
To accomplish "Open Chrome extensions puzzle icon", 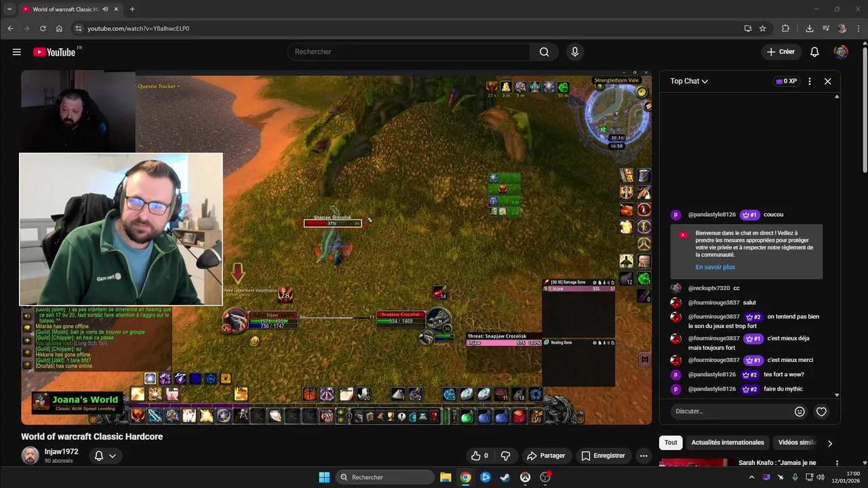I will [786, 28].
